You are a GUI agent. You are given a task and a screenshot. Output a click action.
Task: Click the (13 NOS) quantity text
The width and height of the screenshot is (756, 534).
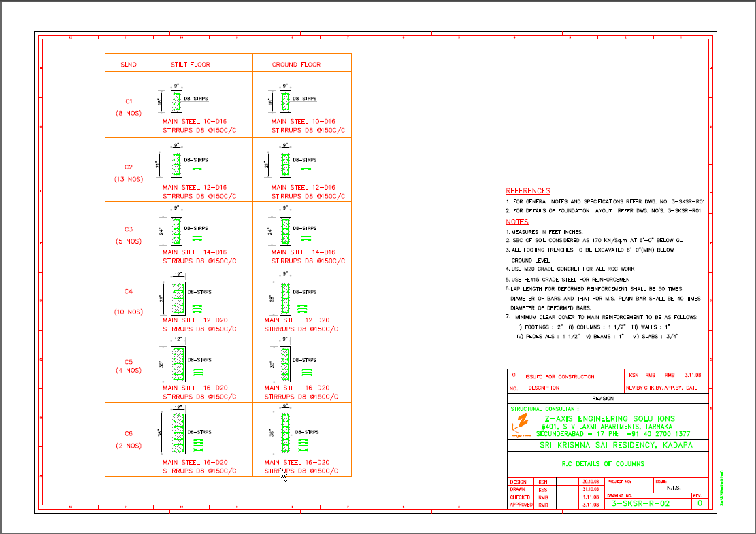point(129,180)
